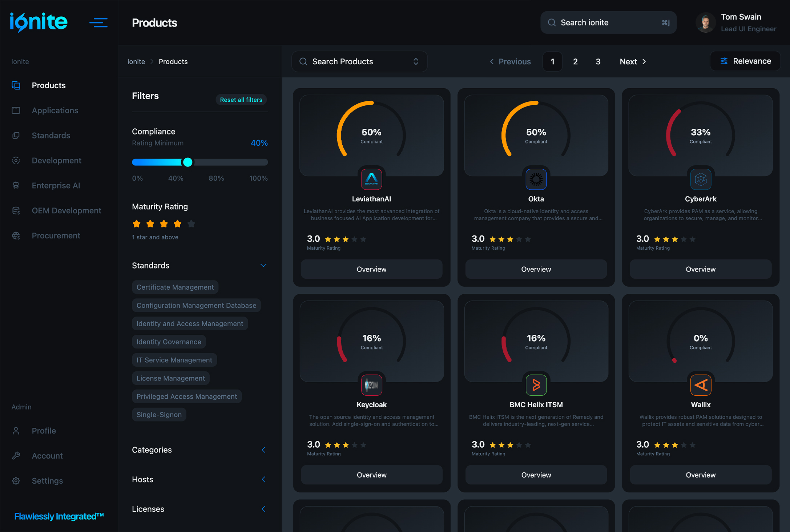Click the Account wrench icon
Screen dimensions: 790x532
[x=16, y=456]
